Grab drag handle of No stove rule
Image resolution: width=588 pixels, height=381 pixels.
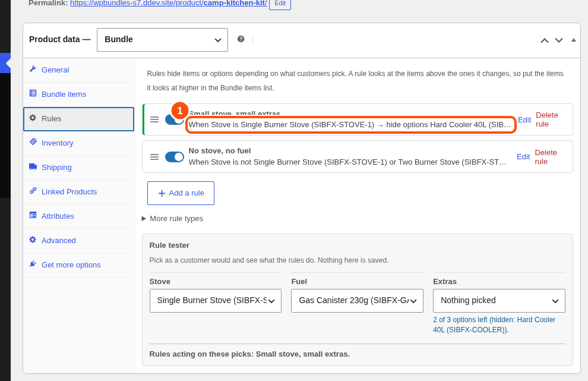(154, 157)
